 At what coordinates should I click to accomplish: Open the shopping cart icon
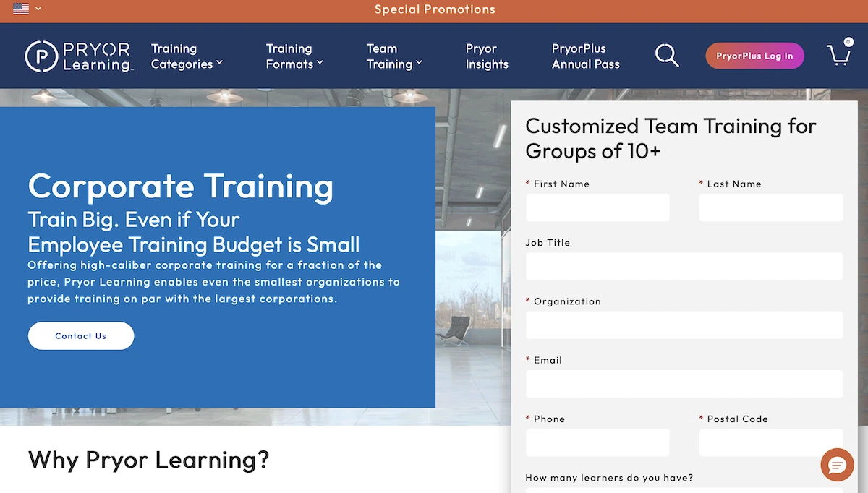(838, 55)
